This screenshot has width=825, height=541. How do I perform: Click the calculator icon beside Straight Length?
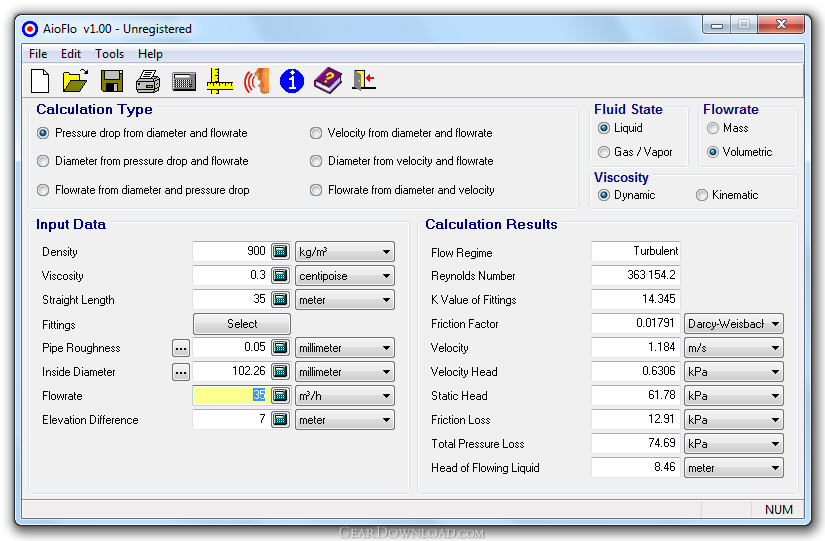pyautogui.click(x=280, y=299)
